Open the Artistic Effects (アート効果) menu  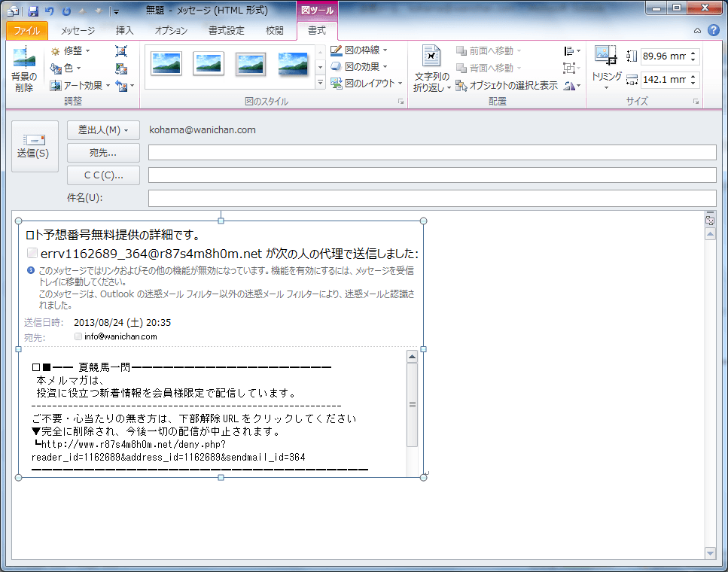pyautogui.click(x=80, y=86)
